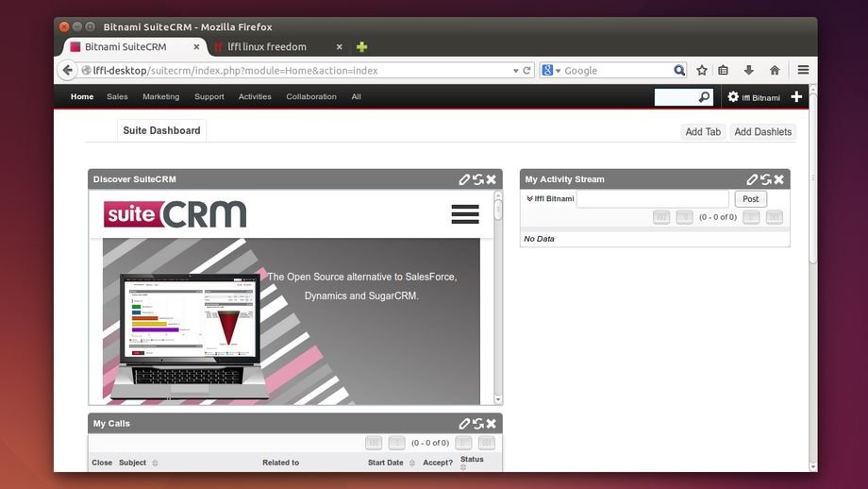Screen dimensions: 868x489
Task: Open the Sales menu
Action: pyautogui.click(x=117, y=96)
